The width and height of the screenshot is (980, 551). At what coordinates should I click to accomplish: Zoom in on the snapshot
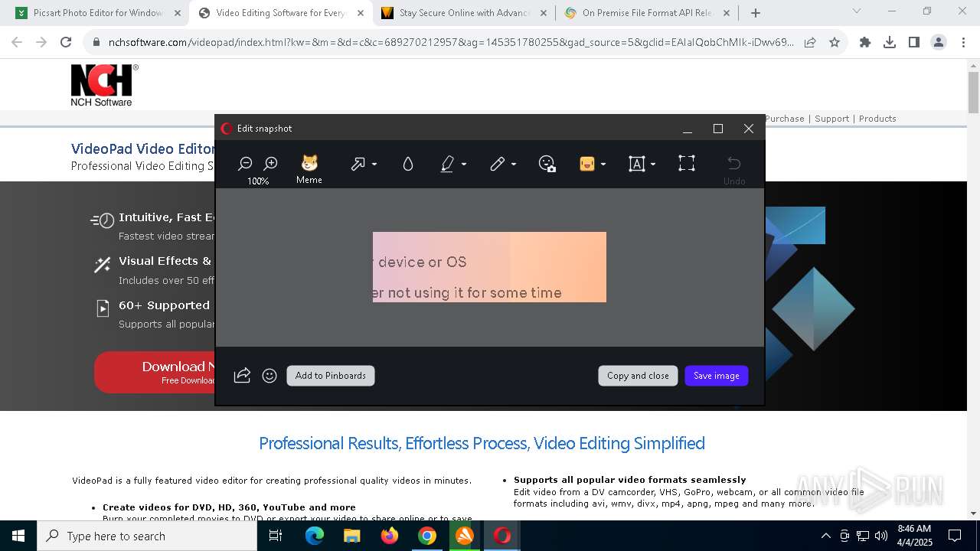[x=270, y=163]
